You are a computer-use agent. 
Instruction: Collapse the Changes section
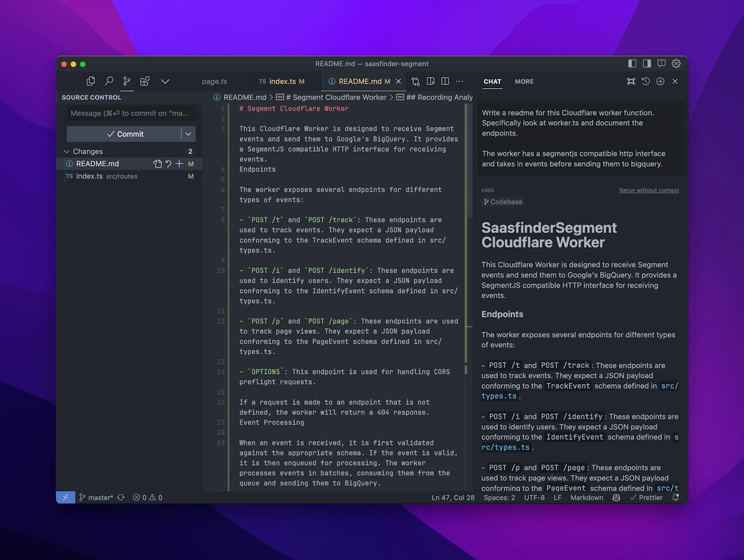67,151
